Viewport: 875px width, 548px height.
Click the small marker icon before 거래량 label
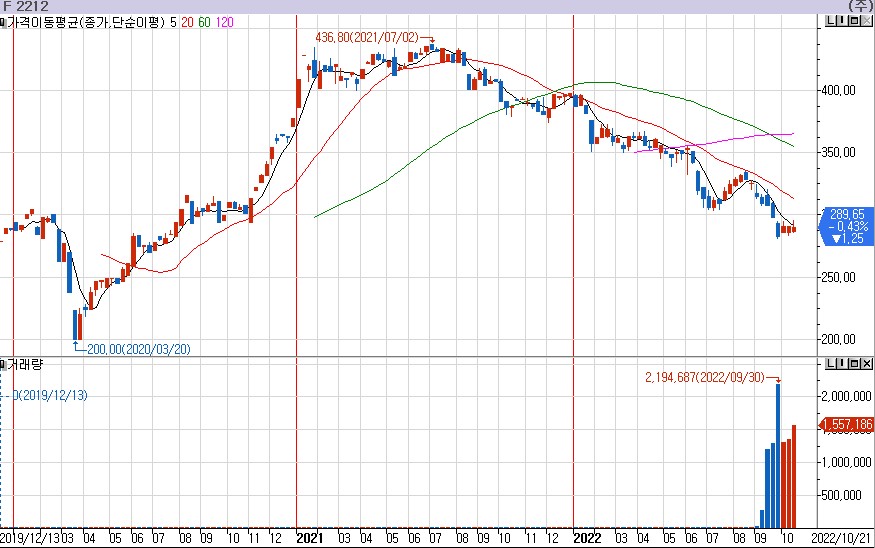pos(3,365)
